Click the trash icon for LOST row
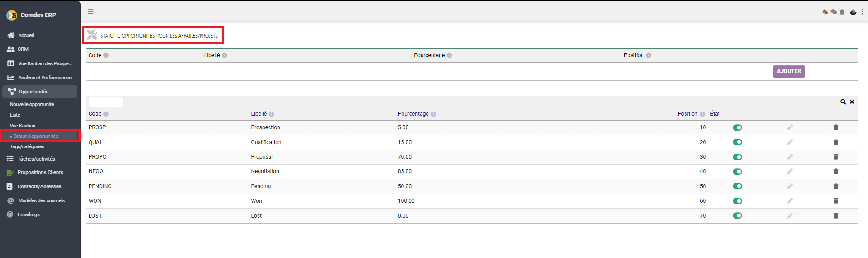Viewport: 868px width, 258px height. pos(836,216)
